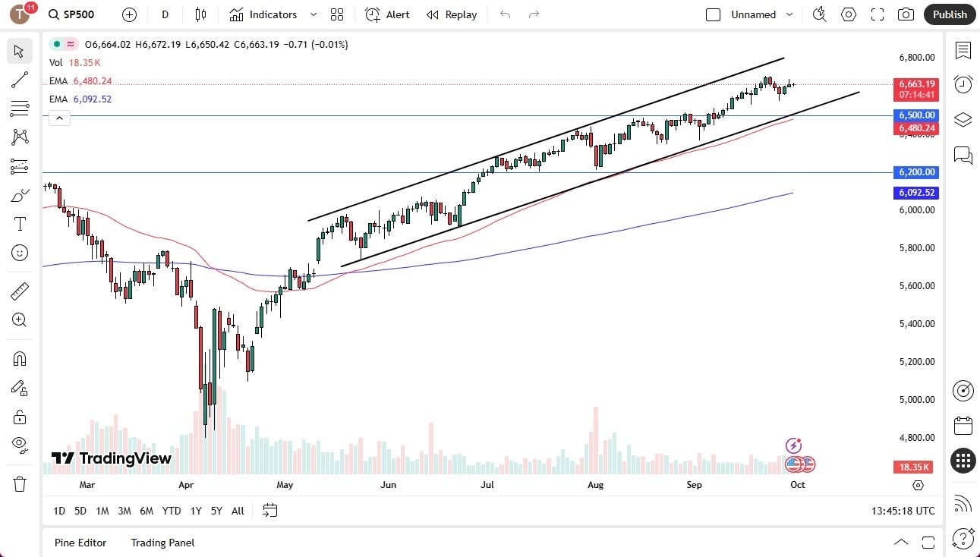Open the Watchlist panel
The image size is (980, 557).
pyautogui.click(x=963, y=50)
